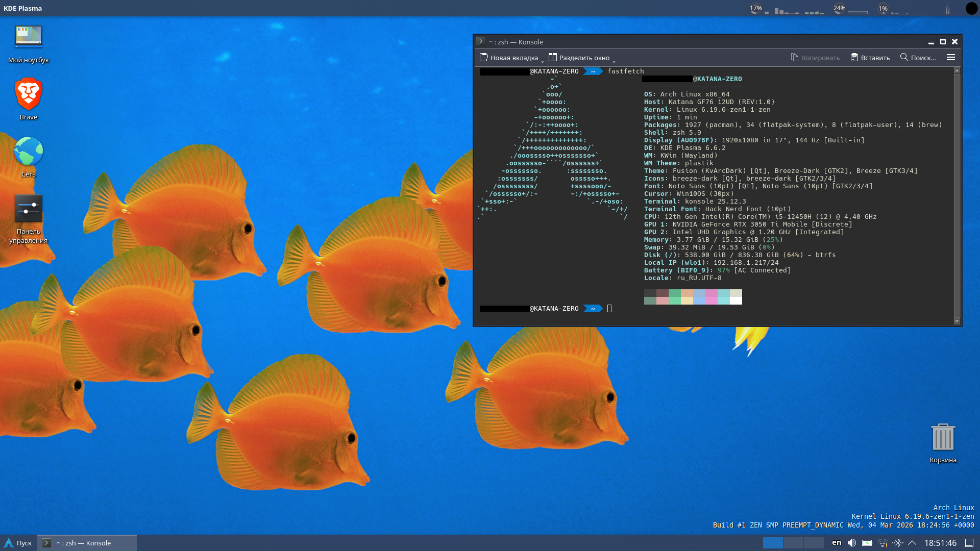Viewport: 980px width, 551px height.
Task: Click the Вставить paste button
Action: pyautogui.click(x=870, y=58)
